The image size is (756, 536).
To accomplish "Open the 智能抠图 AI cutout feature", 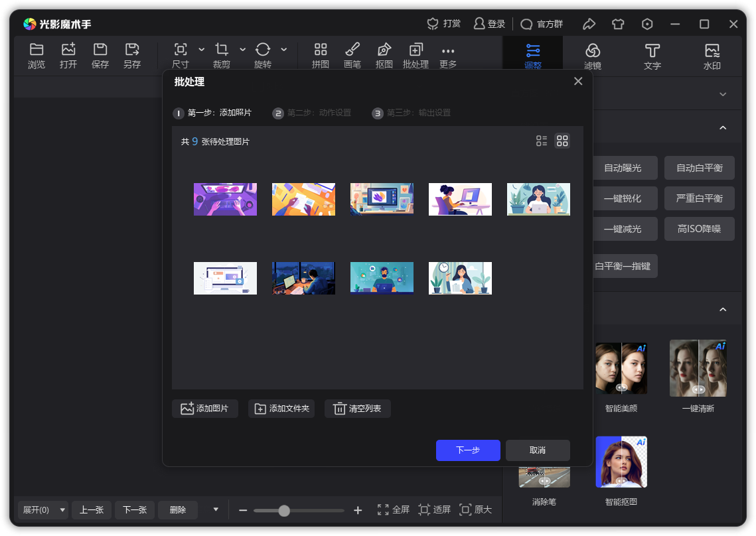I will pyautogui.click(x=621, y=461).
